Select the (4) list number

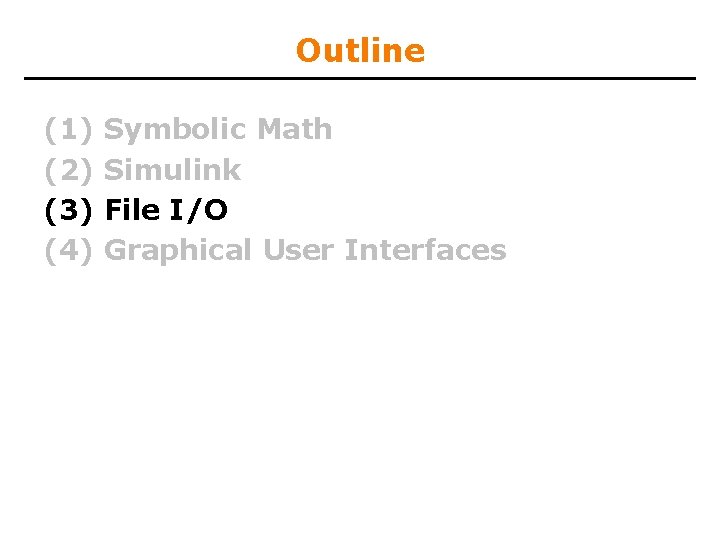tap(68, 250)
